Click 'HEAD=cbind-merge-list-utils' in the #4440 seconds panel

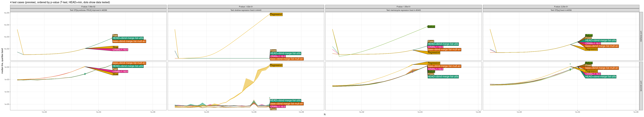tap(286, 100)
